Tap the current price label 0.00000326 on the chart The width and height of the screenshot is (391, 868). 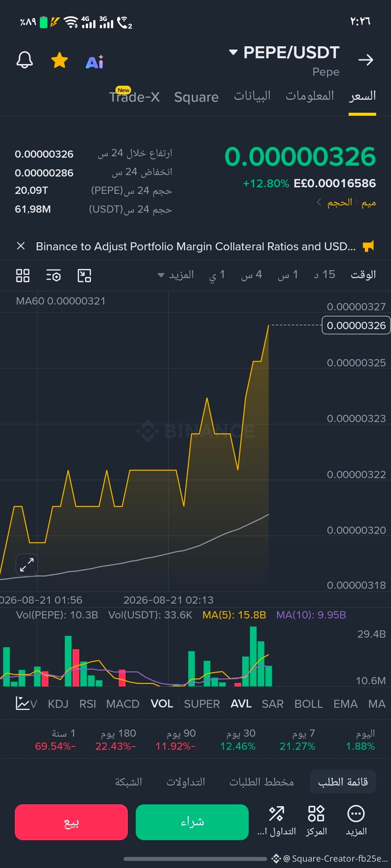[x=356, y=325]
